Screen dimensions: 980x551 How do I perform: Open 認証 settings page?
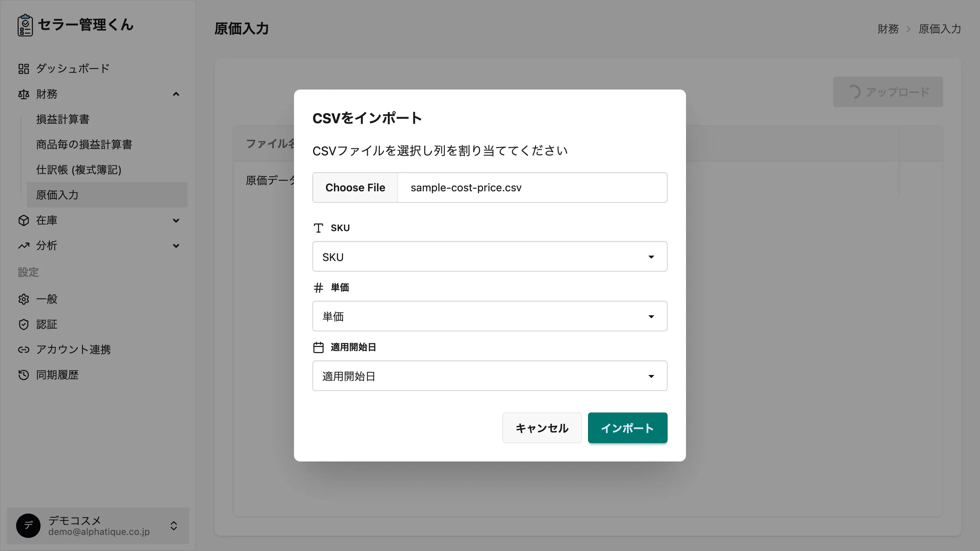pos(98,324)
